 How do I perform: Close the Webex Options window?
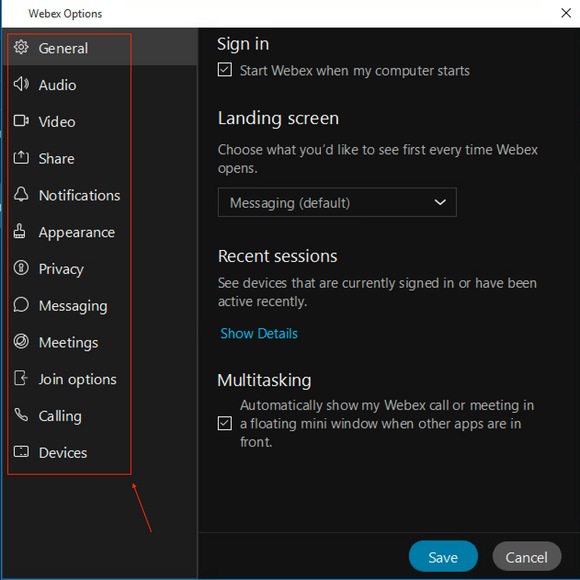[566, 13]
